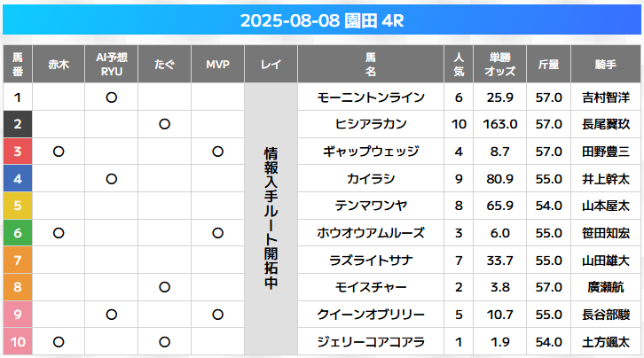Click horse name ギャップウェッジ

(x=371, y=152)
